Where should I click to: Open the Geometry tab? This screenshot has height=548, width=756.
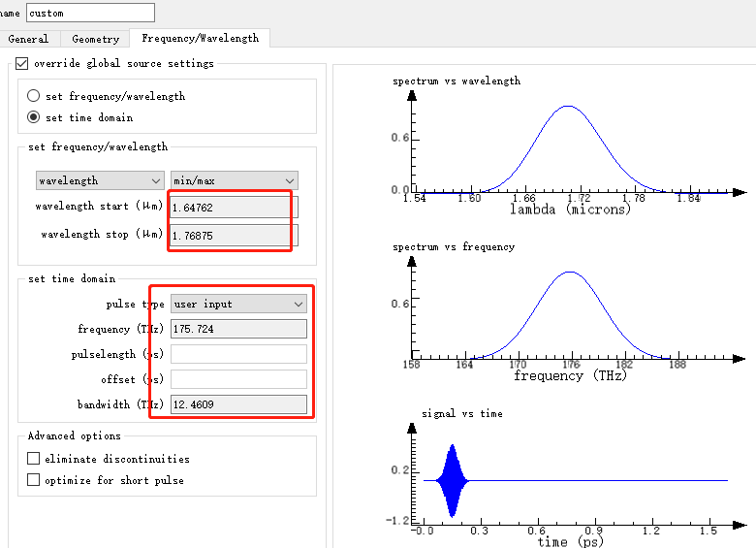(x=95, y=39)
